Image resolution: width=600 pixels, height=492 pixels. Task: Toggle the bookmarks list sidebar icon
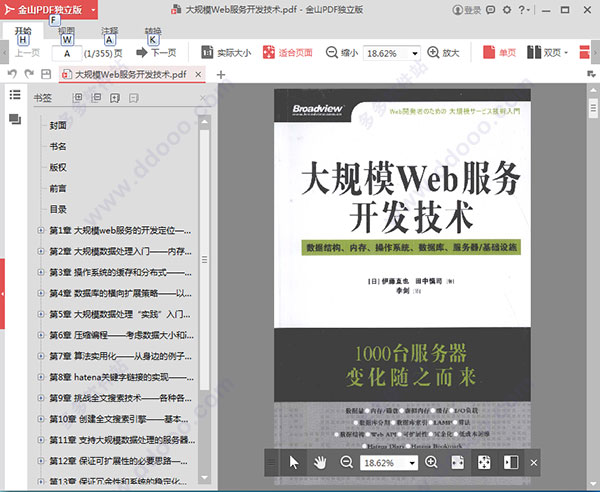[x=15, y=94]
